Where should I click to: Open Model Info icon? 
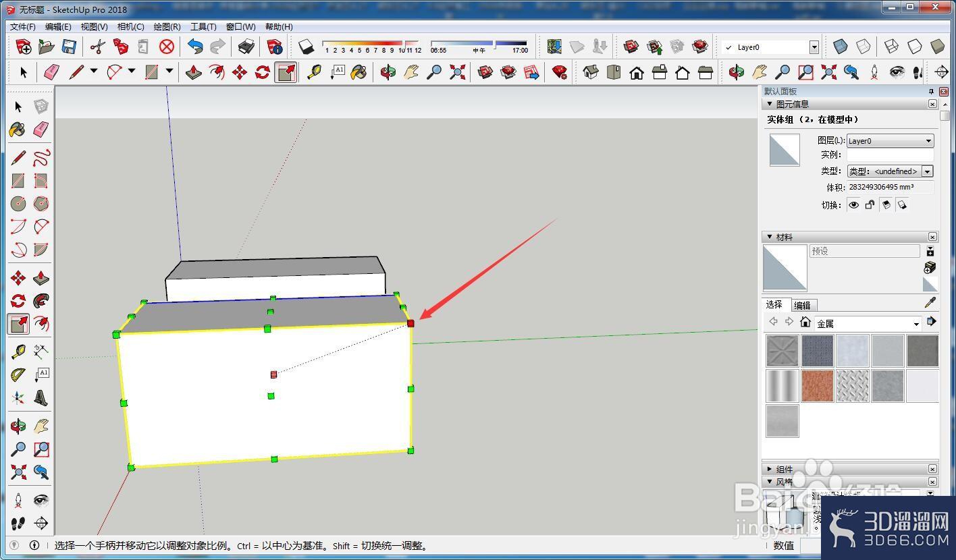tap(274, 47)
